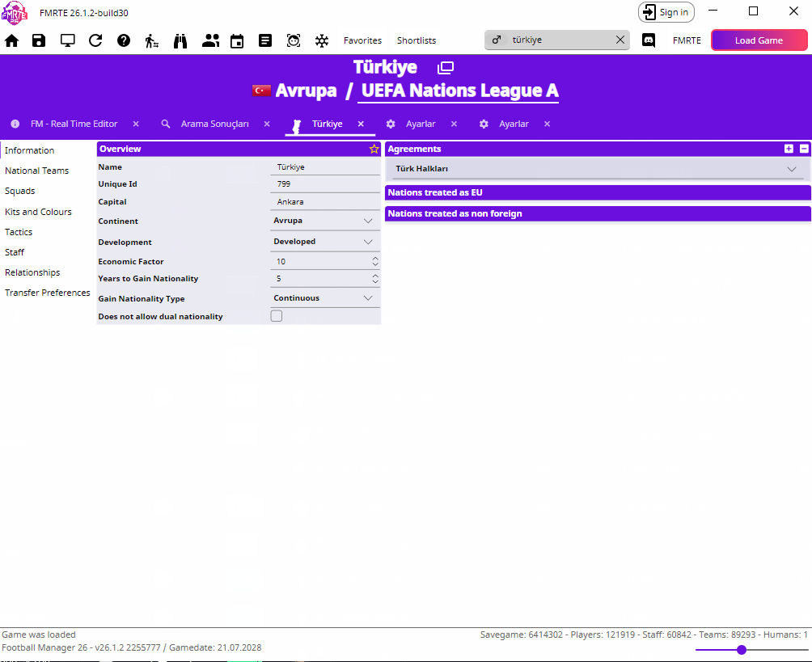The height and width of the screenshot is (662, 812).
Task: Click the snowflake freeze icon
Action: tap(322, 40)
